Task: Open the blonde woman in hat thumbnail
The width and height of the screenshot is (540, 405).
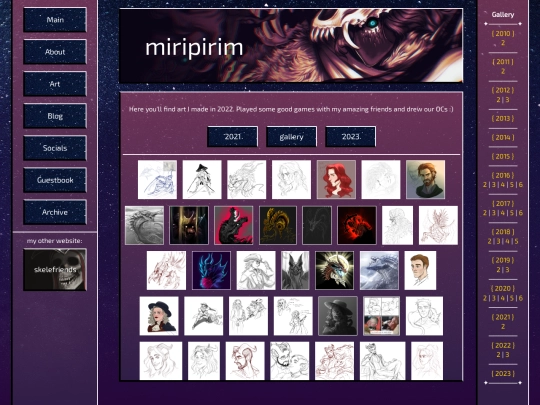Action: click(159, 316)
